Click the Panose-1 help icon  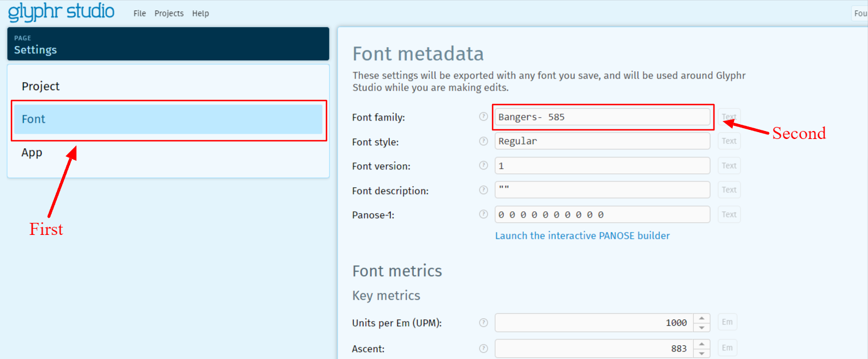click(x=483, y=214)
